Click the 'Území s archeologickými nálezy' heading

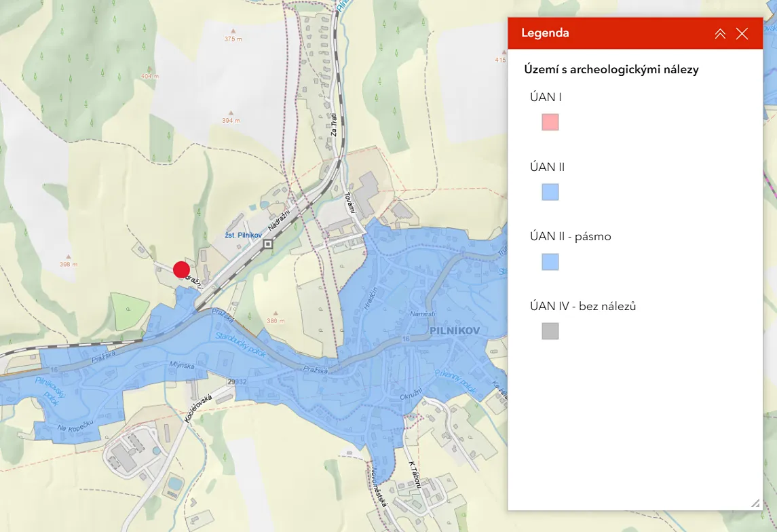tap(611, 69)
